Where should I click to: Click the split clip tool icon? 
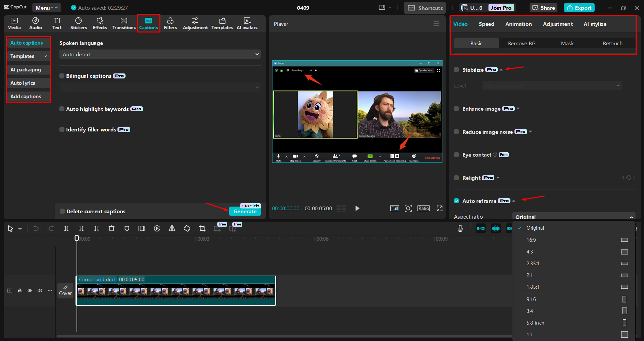pyautogui.click(x=66, y=228)
